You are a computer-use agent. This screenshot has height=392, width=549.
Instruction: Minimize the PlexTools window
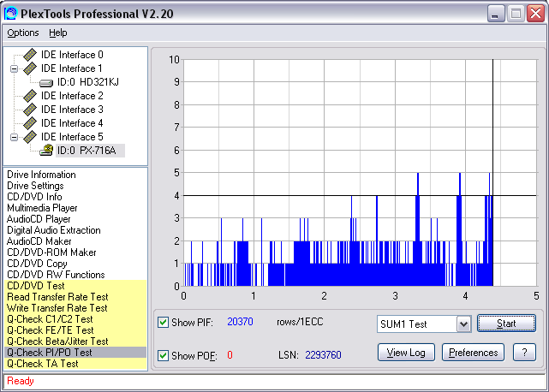(496, 14)
